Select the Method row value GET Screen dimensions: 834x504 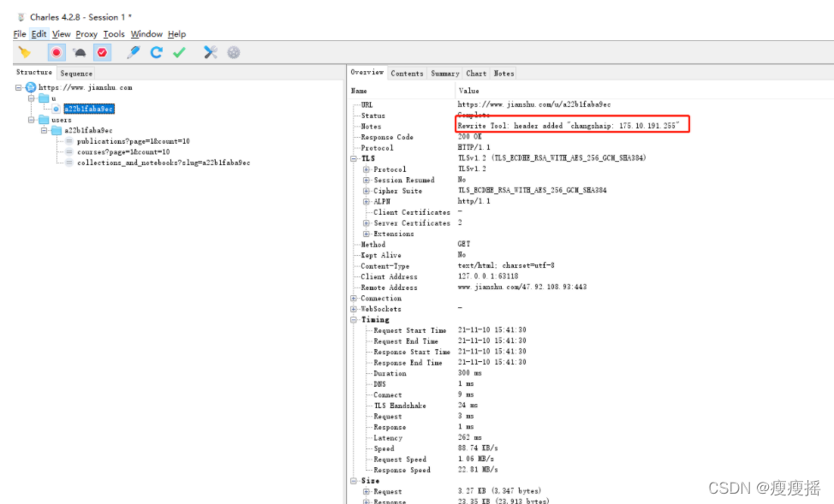tap(464, 244)
